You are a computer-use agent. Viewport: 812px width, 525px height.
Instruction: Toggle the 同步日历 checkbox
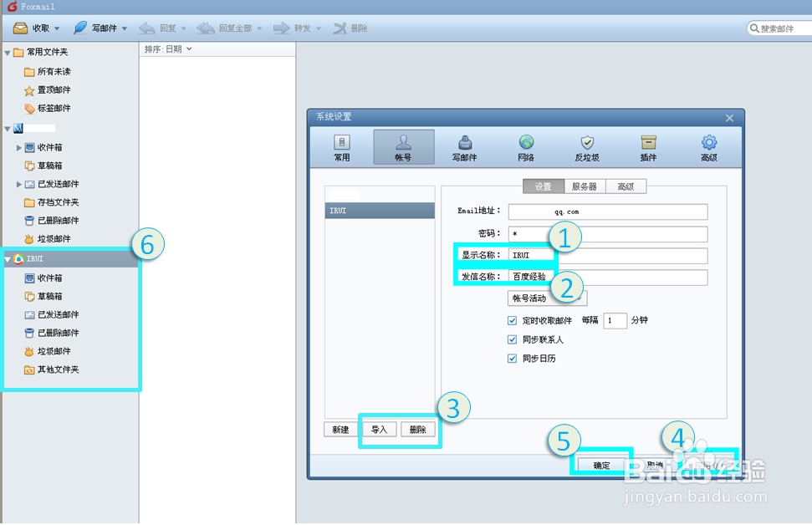tap(512, 359)
